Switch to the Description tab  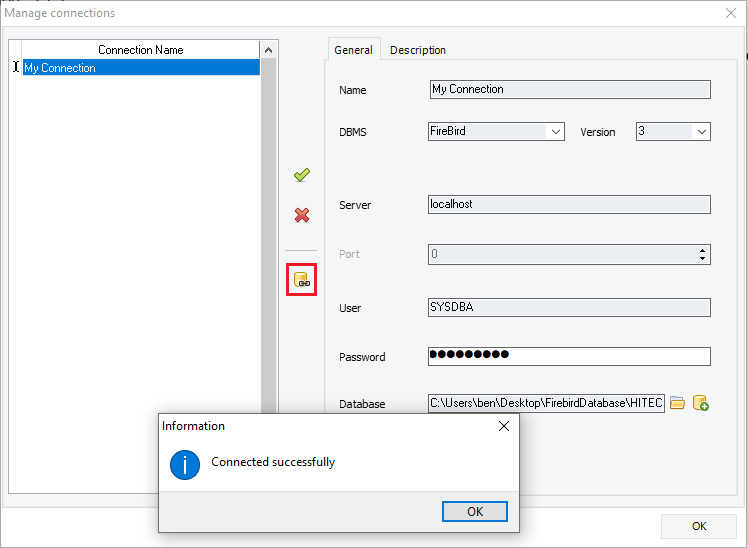point(418,50)
